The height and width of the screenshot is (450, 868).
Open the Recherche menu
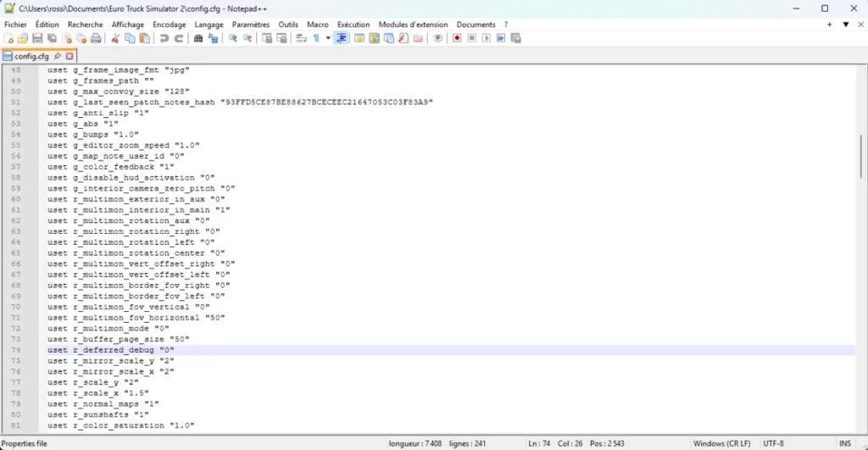[x=86, y=25]
